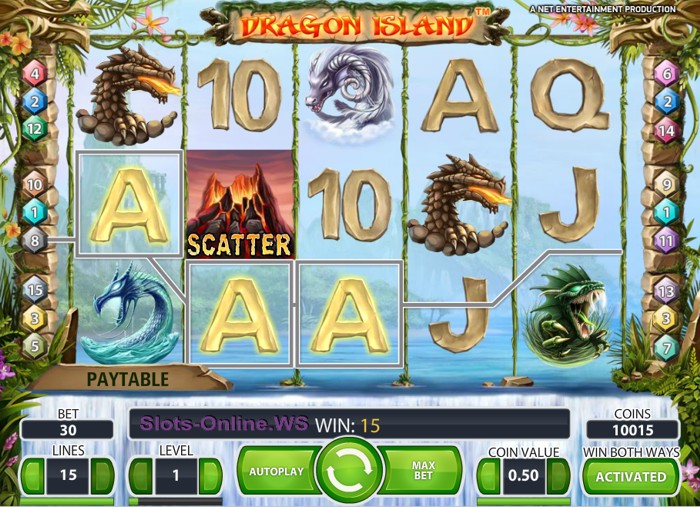The image size is (700, 507).
Task: Increase the number of lines
Action: 102,475
